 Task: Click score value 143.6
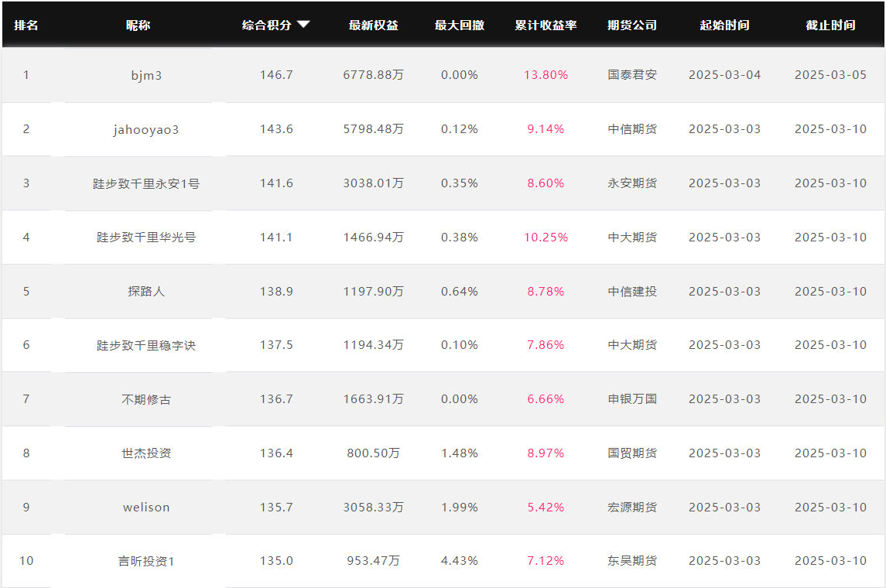tap(276, 128)
